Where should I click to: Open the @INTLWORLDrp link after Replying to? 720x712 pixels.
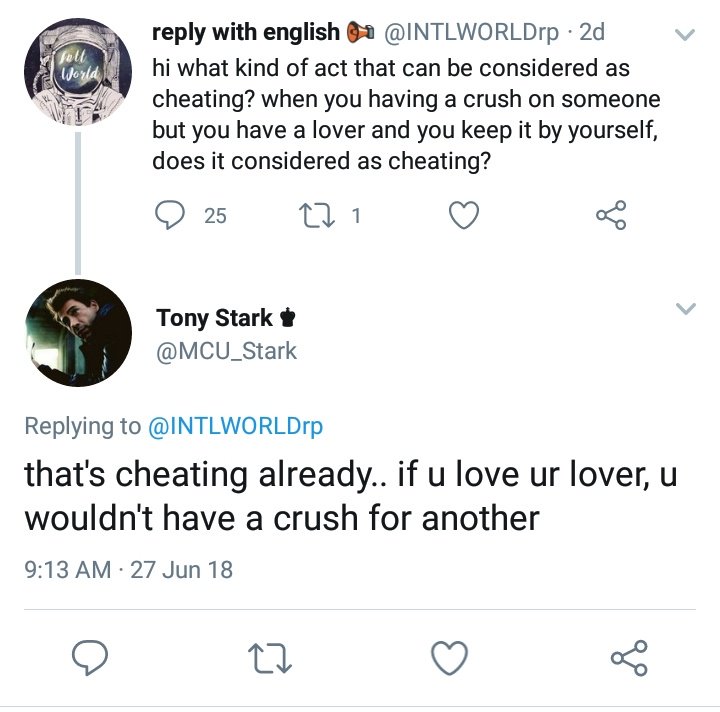pyautogui.click(x=236, y=426)
